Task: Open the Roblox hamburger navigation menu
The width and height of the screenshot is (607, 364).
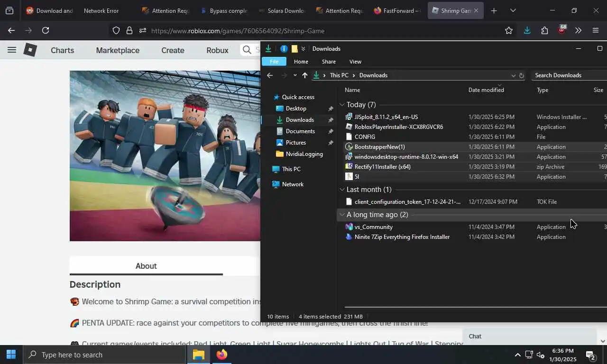Action: click(x=12, y=50)
